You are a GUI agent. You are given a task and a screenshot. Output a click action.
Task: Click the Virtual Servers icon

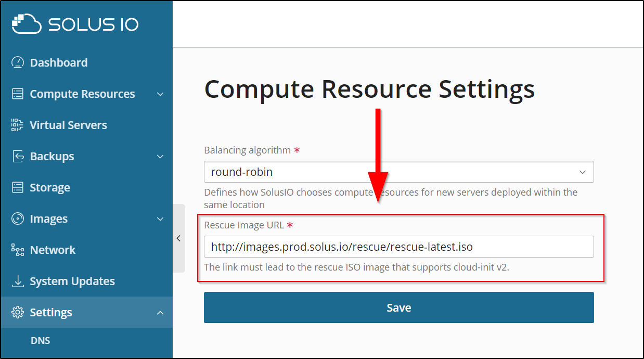click(18, 125)
